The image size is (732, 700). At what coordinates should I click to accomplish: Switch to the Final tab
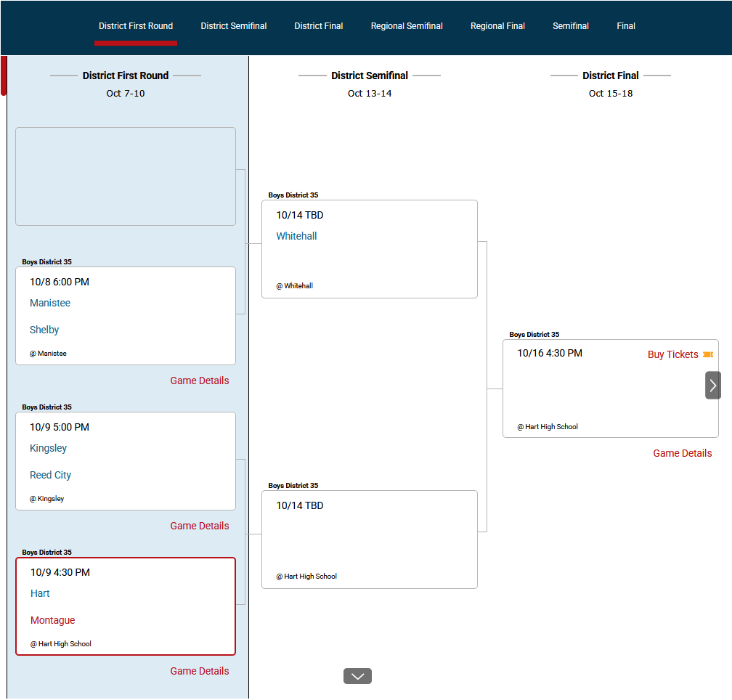[626, 26]
